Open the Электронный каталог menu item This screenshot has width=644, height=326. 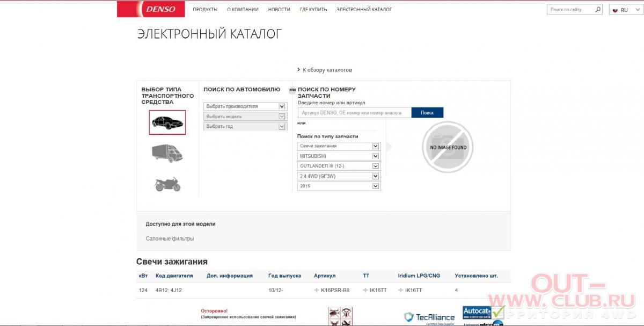(364, 10)
